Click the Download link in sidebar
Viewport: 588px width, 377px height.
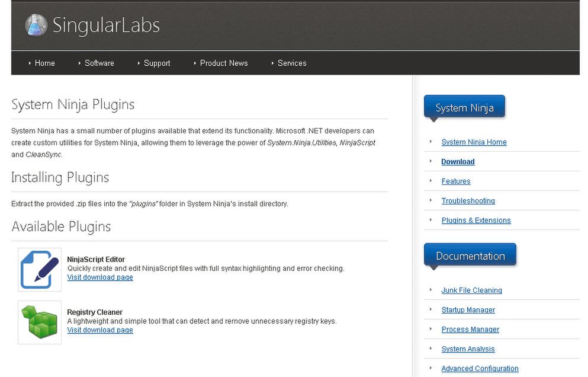458,162
